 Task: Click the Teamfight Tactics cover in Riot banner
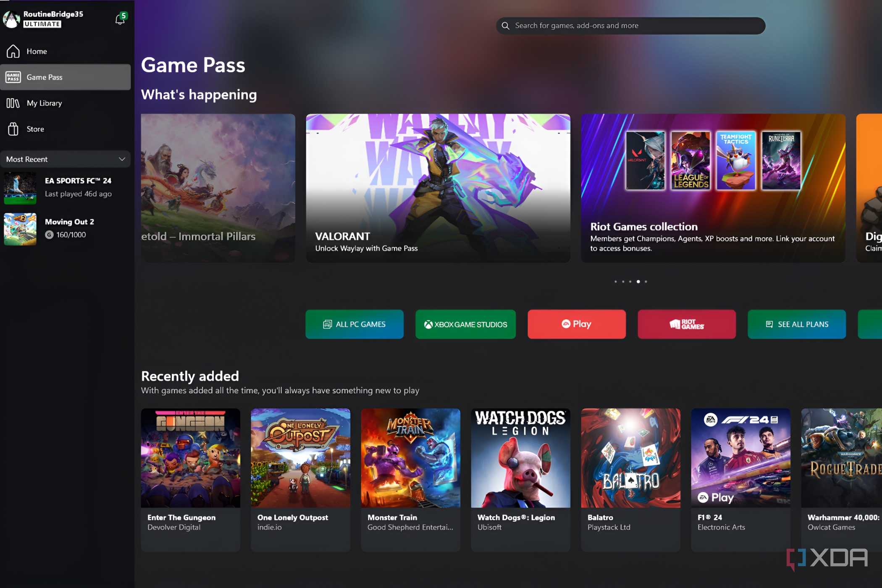[736, 160]
